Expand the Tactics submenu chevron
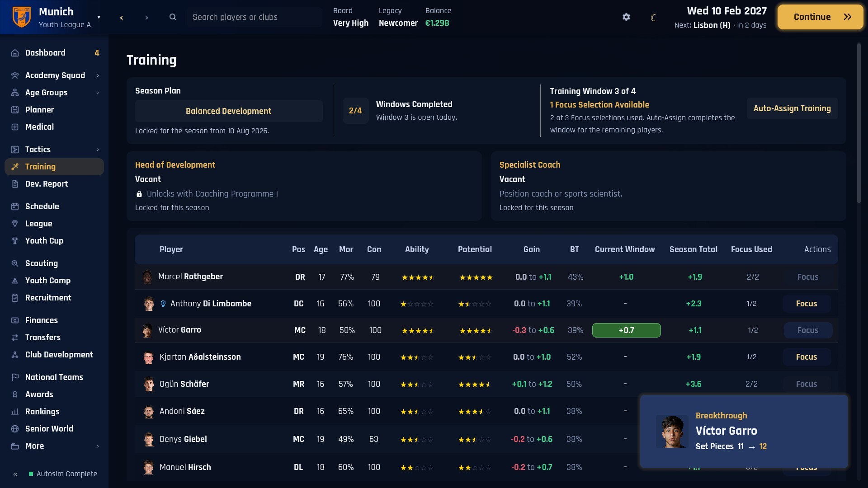Screen dimensions: 868x488 pos(98,150)
